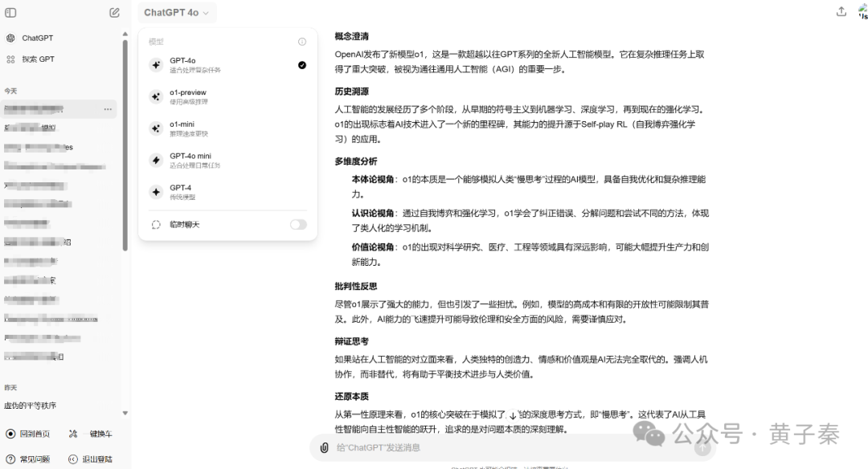Start a new chat with the compose icon

coord(115,13)
